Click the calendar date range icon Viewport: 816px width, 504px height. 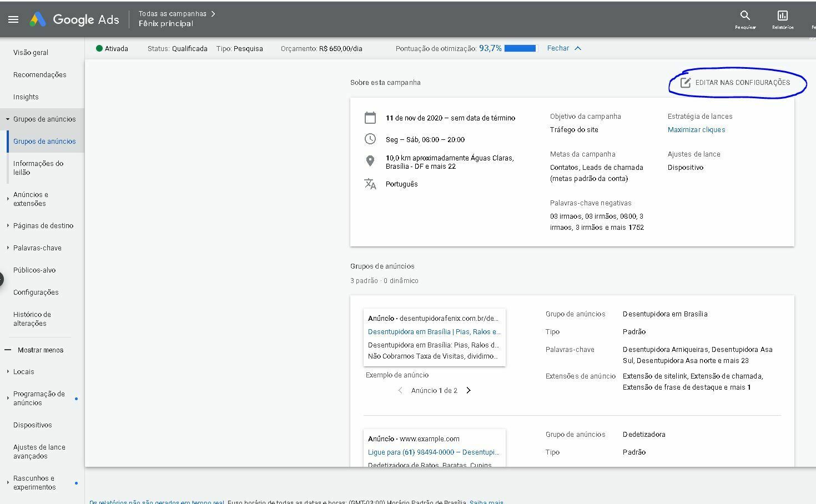pos(370,118)
